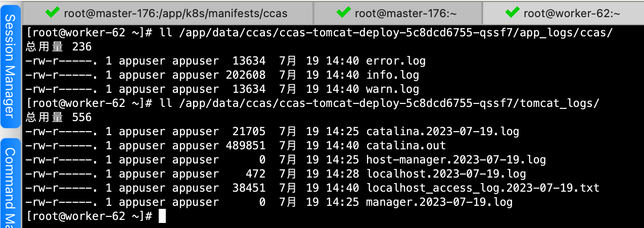Click the warn.log filename in the listing

[x=392, y=89]
